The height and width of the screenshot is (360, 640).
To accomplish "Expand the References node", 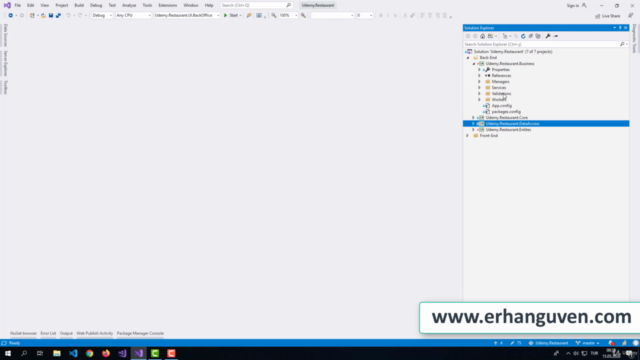I will pos(480,76).
